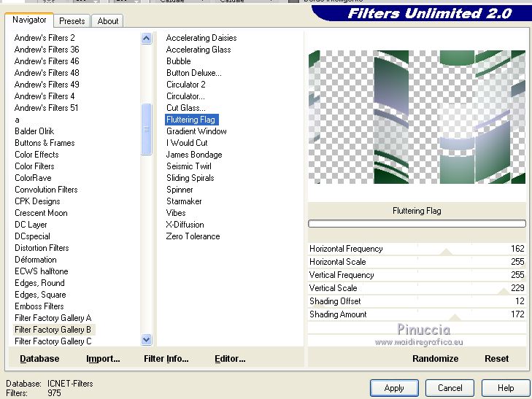The height and width of the screenshot is (399, 532).
Task: Select Andrew's Filters 36 category
Action: click(x=47, y=50)
